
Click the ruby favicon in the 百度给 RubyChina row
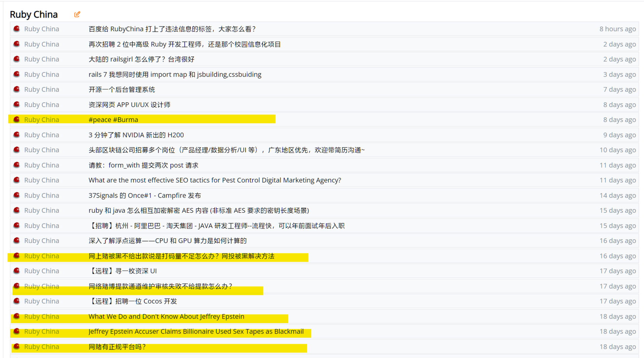tap(16, 29)
